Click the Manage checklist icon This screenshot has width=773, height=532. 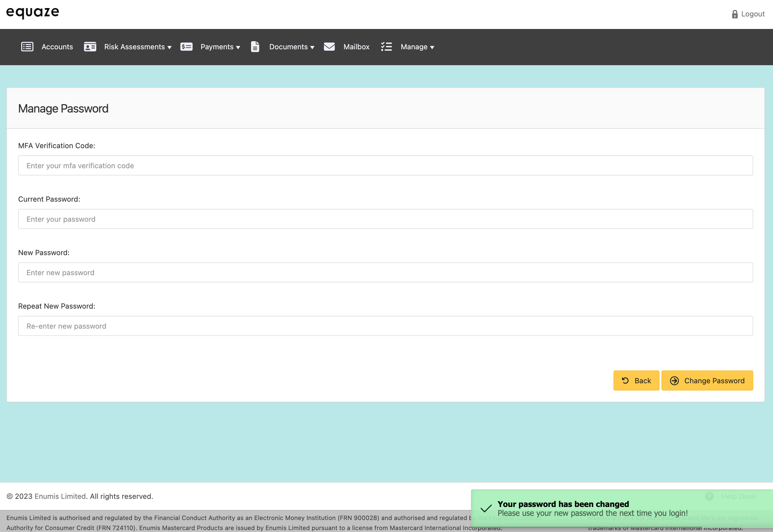pos(386,47)
